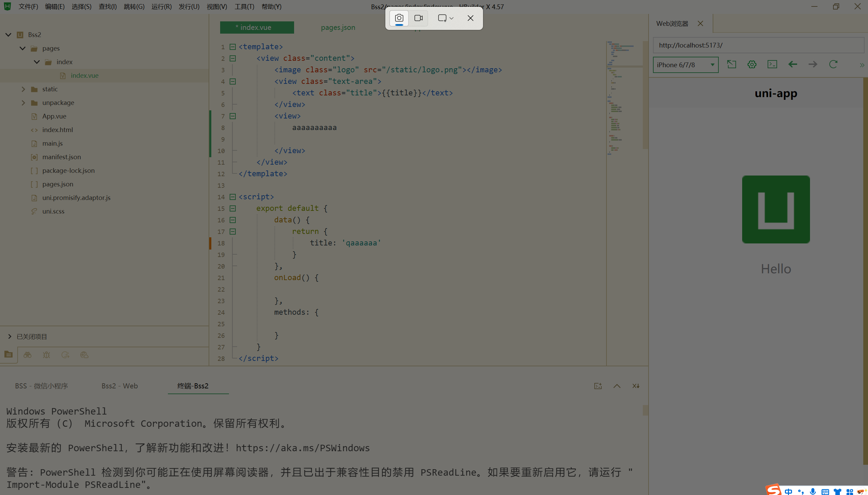Open the 选择(S) menu
Image resolution: width=868 pixels, height=495 pixels.
pyautogui.click(x=81, y=7)
